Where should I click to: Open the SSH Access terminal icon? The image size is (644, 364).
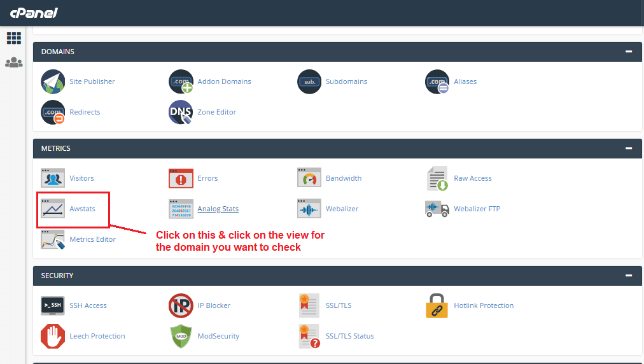pyautogui.click(x=53, y=305)
